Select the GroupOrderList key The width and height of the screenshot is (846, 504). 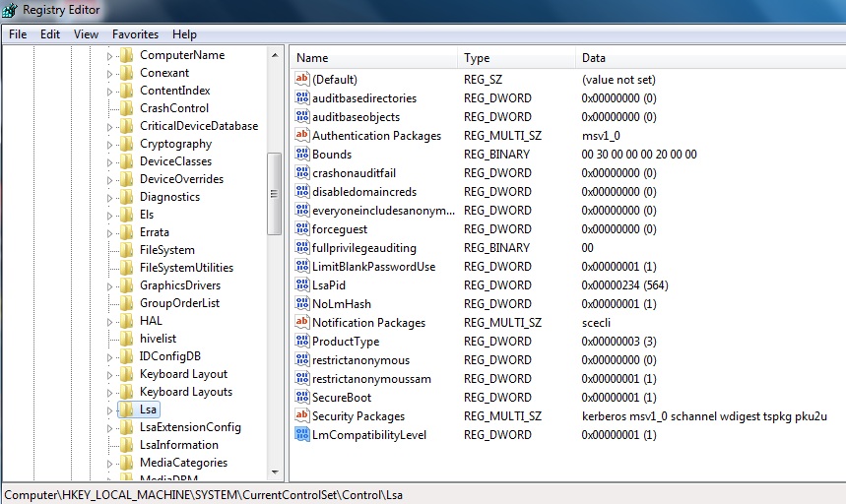[179, 303]
